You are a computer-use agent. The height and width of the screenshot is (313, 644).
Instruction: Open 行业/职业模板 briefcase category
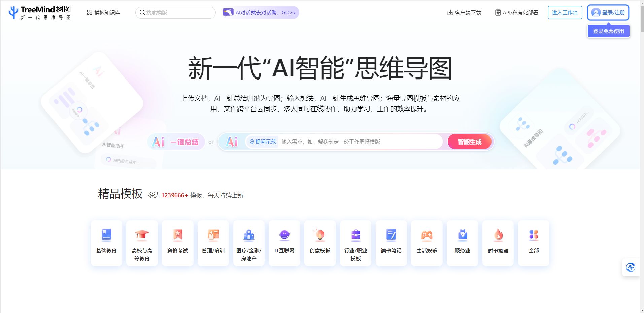coord(355,243)
